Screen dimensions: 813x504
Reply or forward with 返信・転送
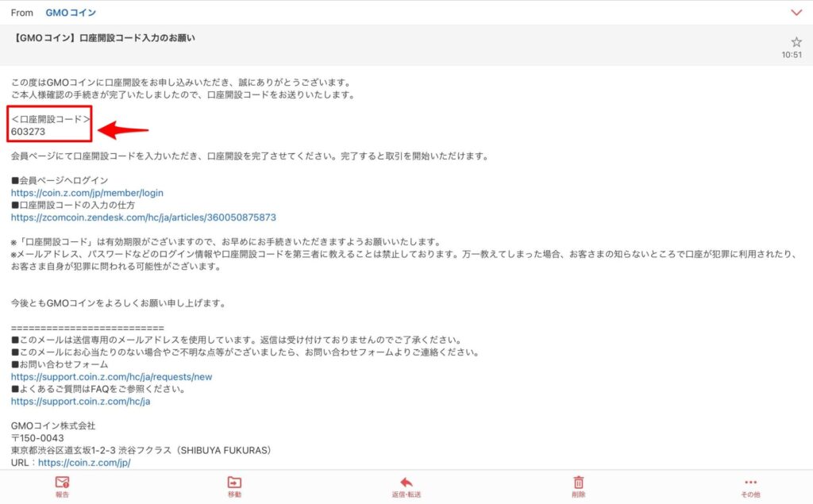tap(406, 487)
